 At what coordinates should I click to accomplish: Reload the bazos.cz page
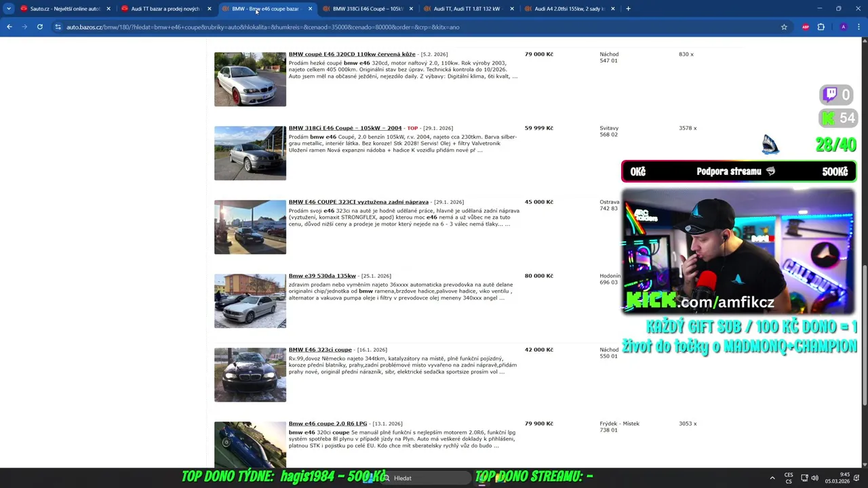(40, 27)
